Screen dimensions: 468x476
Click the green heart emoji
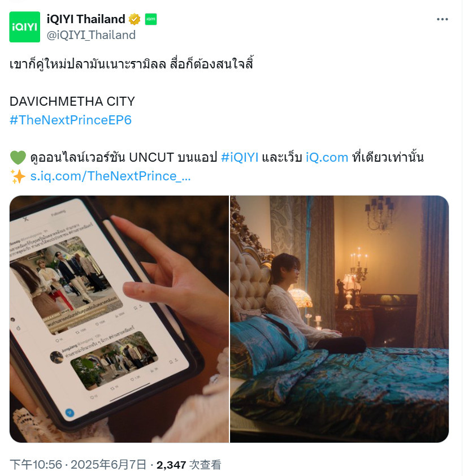pyautogui.click(x=18, y=158)
